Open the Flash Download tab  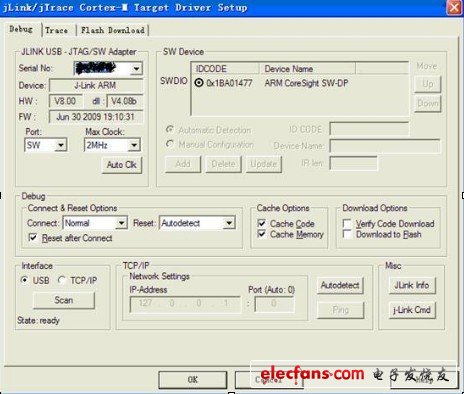click(113, 30)
